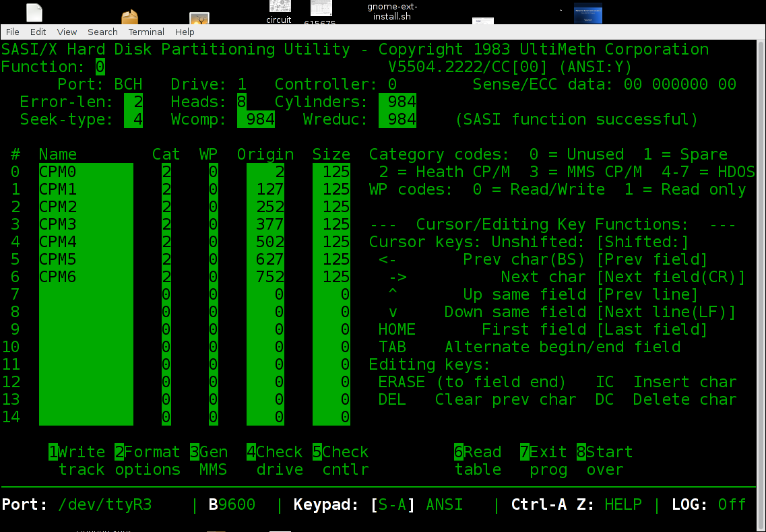Click the Help menu item

click(x=185, y=32)
